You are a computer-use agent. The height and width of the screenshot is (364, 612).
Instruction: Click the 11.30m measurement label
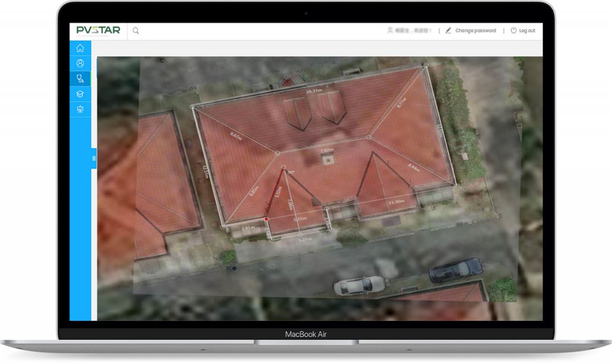pos(397,202)
